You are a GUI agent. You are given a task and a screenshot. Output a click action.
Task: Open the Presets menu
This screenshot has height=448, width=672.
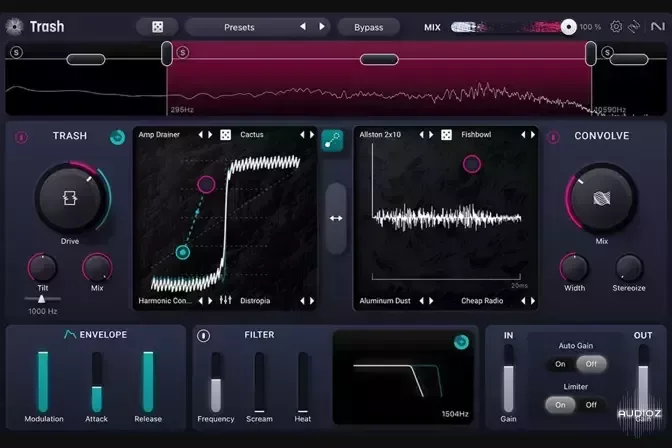[x=239, y=27]
